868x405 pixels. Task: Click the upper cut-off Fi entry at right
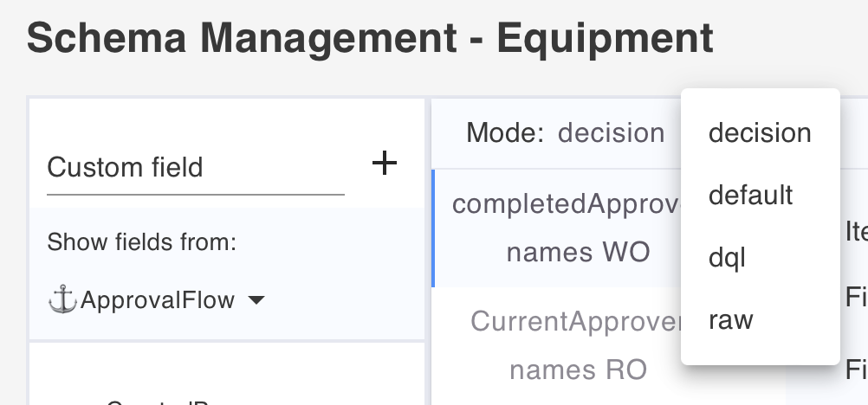point(857,297)
